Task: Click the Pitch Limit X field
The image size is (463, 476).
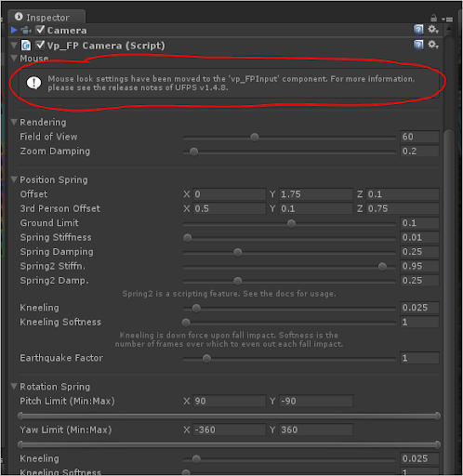Action: click(230, 401)
